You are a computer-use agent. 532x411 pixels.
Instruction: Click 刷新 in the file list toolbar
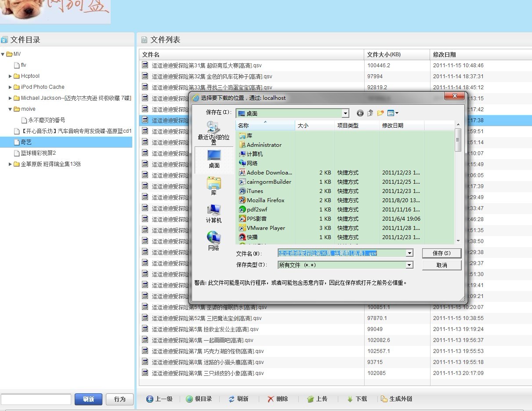tap(239, 399)
